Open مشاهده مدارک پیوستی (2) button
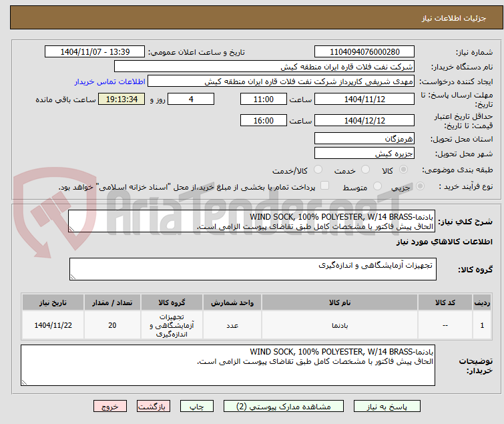This screenshot has width=504, height=424. click(x=284, y=407)
